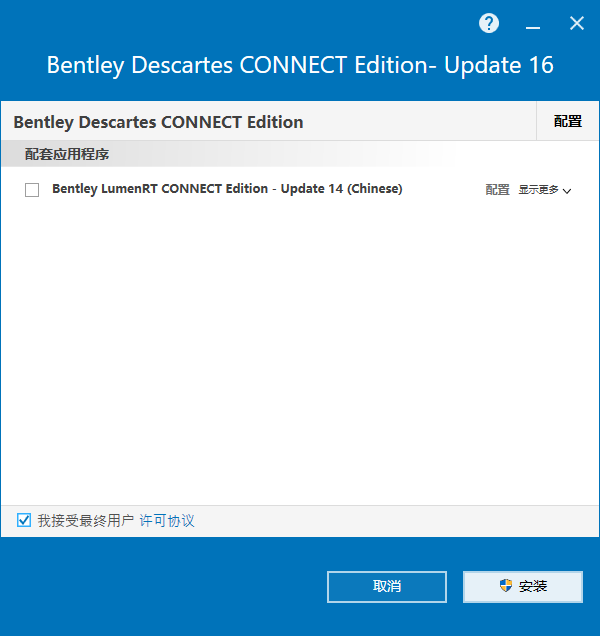Click the 取消 button
Screen dimensions: 600x636
[387, 587]
